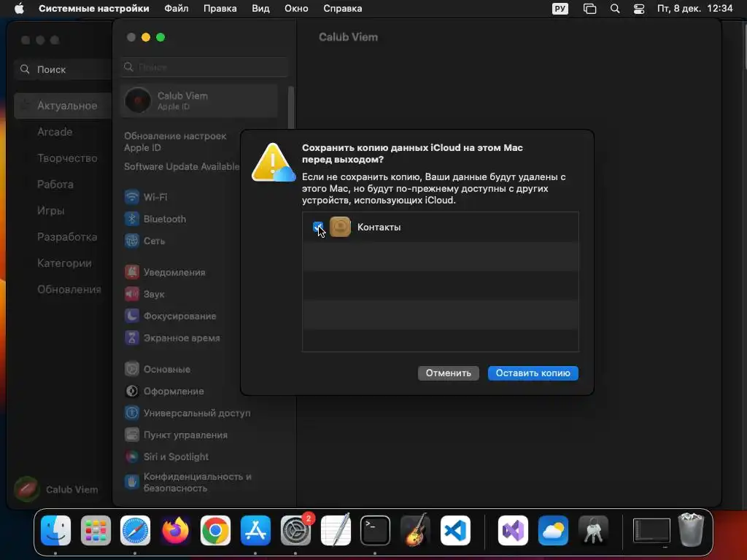Select Игры in App Store sidebar

coord(50,211)
